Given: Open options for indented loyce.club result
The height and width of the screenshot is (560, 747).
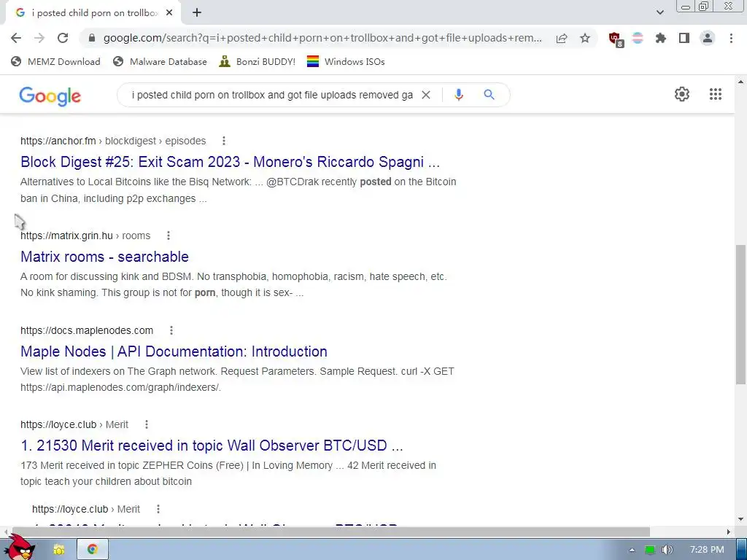Looking at the screenshot, I should tap(158, 509).
